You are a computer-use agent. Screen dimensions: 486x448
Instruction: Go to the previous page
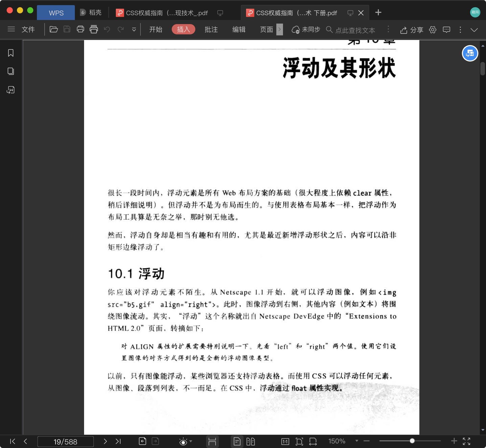[x=25, y=441]
